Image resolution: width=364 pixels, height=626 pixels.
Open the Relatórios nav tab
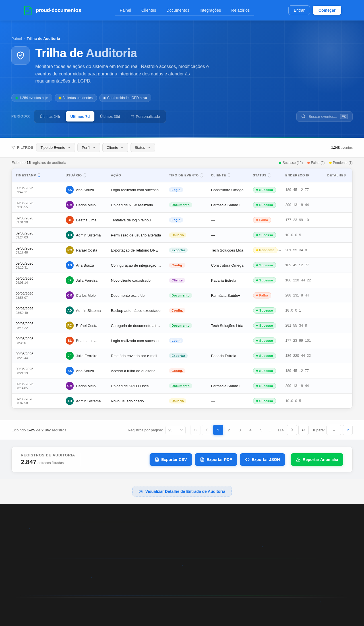(240, 10)
